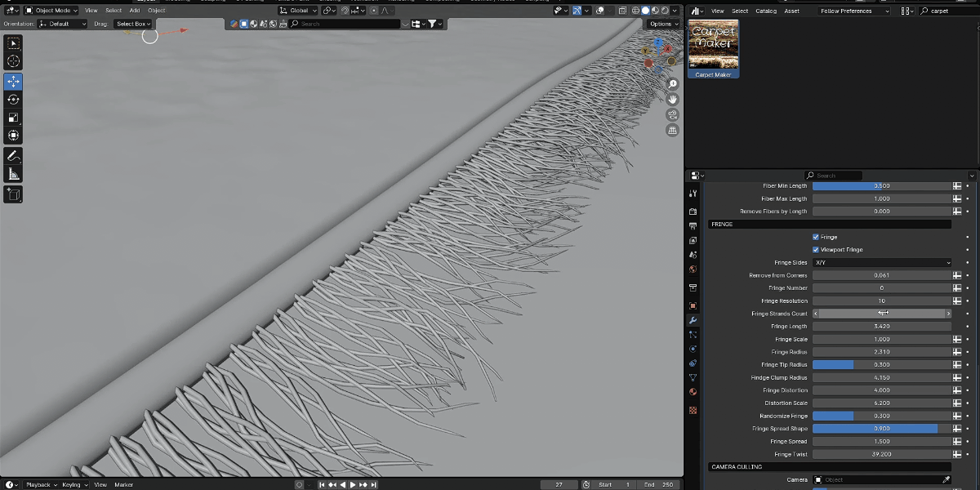Viewport: 980px width, 490px height.
Task: Expand the Options dropdown in viewport
Action: 663,24
